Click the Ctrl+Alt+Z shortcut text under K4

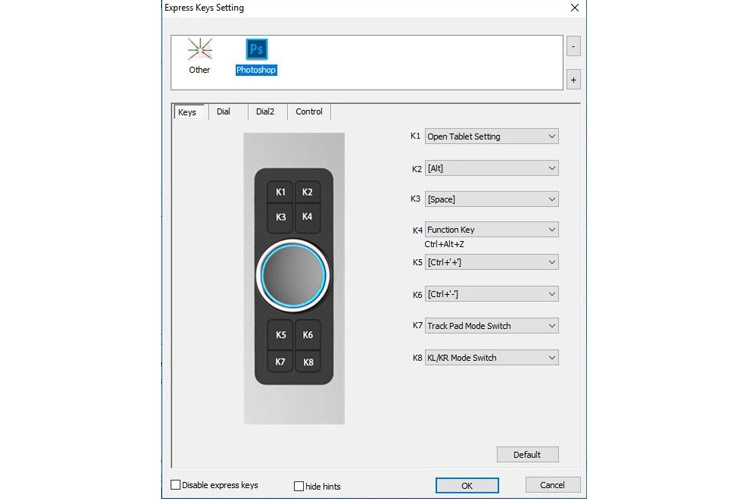444,244
